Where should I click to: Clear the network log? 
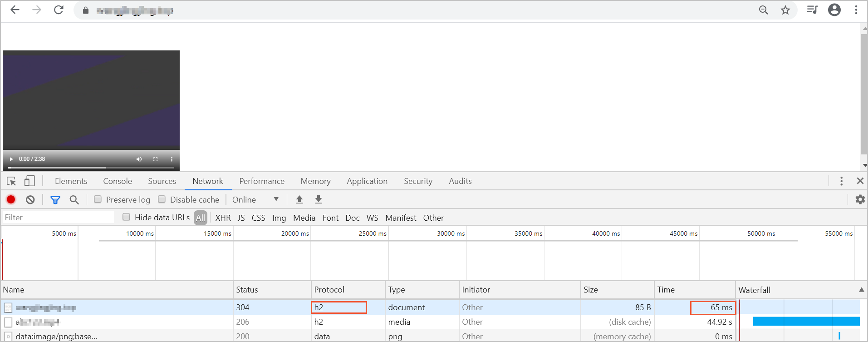(30, 199)
